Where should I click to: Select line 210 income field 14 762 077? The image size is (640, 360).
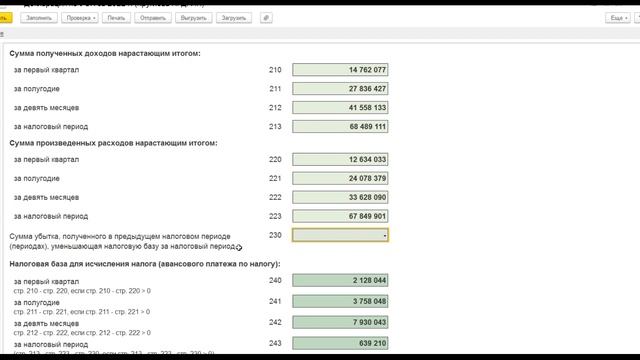[x=340, y=70]
